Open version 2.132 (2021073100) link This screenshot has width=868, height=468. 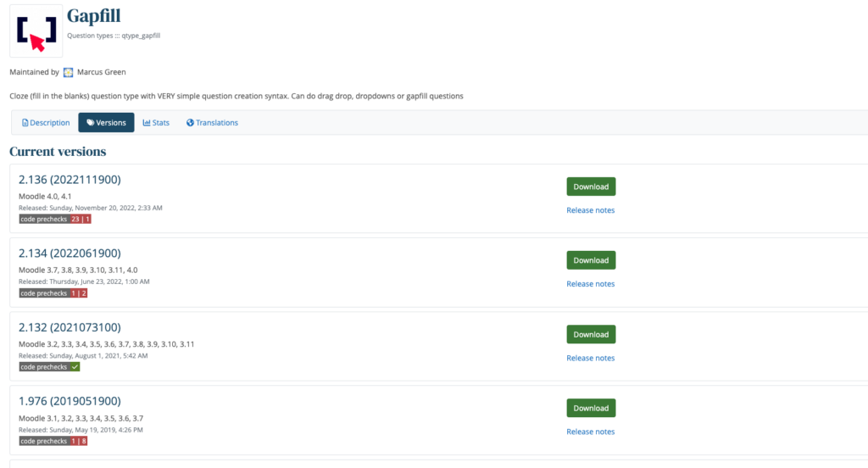point(70,327)
